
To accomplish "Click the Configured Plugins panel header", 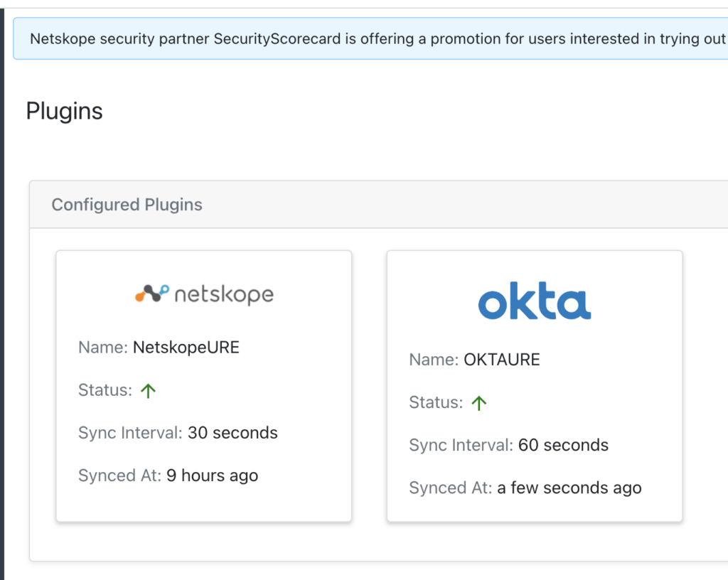I will point(378,205).
